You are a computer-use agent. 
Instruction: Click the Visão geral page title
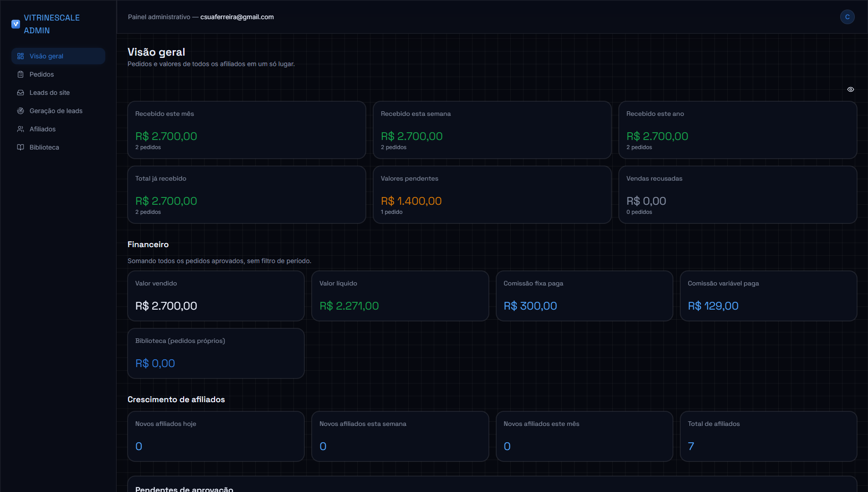(x=156, y=52)
